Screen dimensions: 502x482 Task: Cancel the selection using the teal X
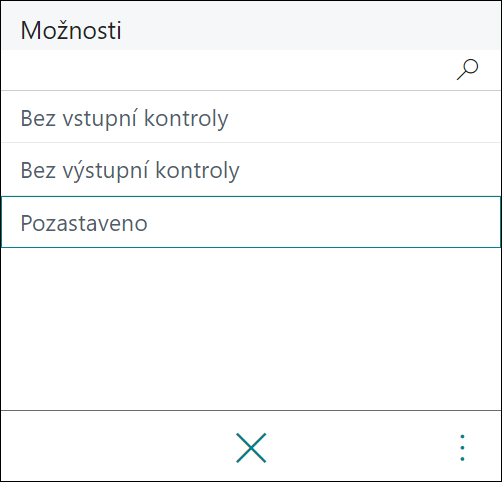[x=251, y=448]
